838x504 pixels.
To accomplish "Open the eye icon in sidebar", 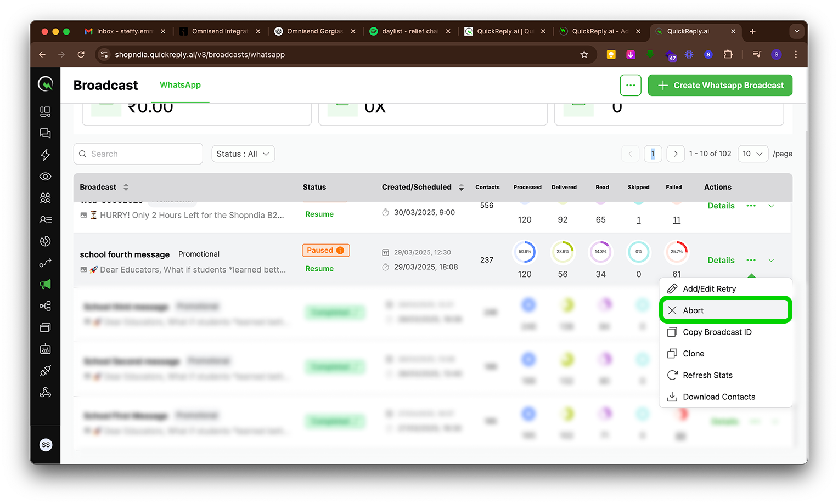I will (46, 177).
